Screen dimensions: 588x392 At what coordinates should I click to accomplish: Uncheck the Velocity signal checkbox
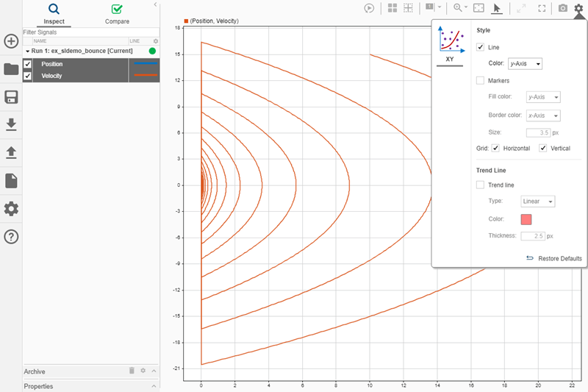(27, 76)
